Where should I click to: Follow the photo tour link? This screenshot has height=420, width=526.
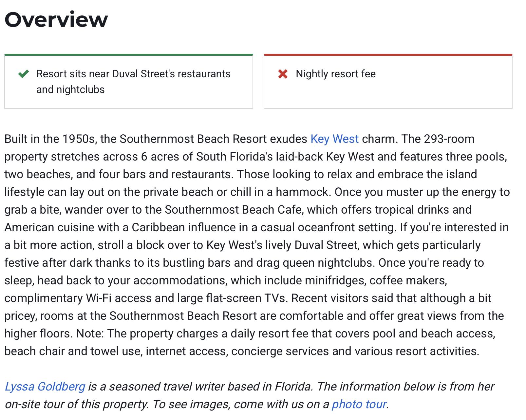tap(359, 404)
